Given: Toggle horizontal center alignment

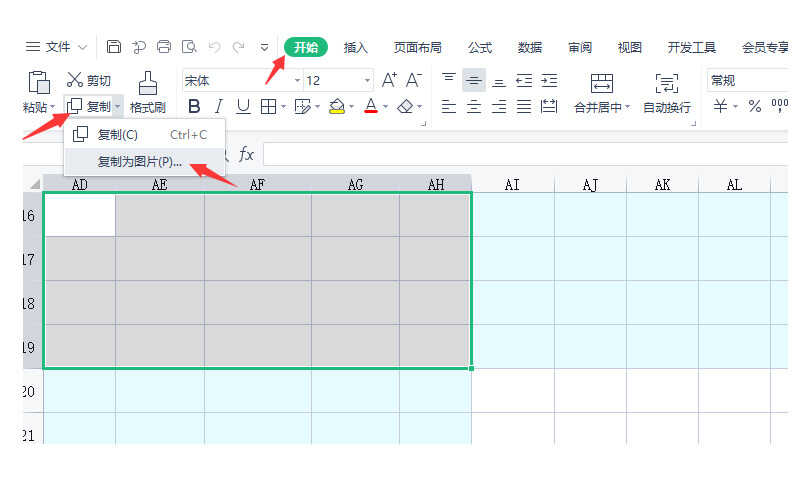Looking at the screenshot, I should [473, 106].
